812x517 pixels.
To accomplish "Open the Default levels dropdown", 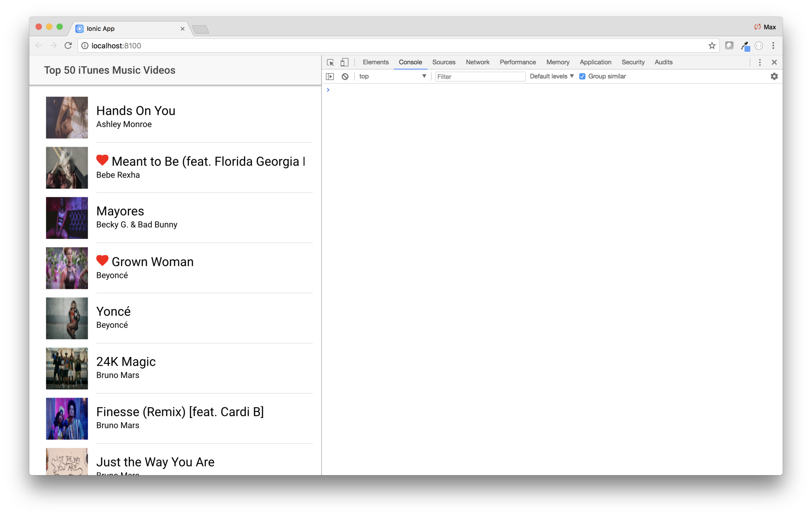I will (x=551, y=77).
